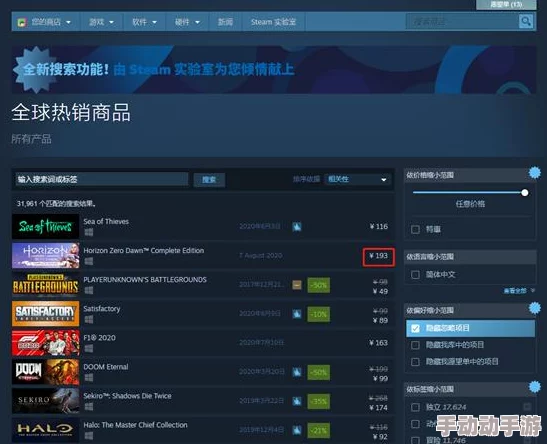547x444 pixels.
Task: Click the review icon on DOOM Eternal row
Action: pos(297,372)
